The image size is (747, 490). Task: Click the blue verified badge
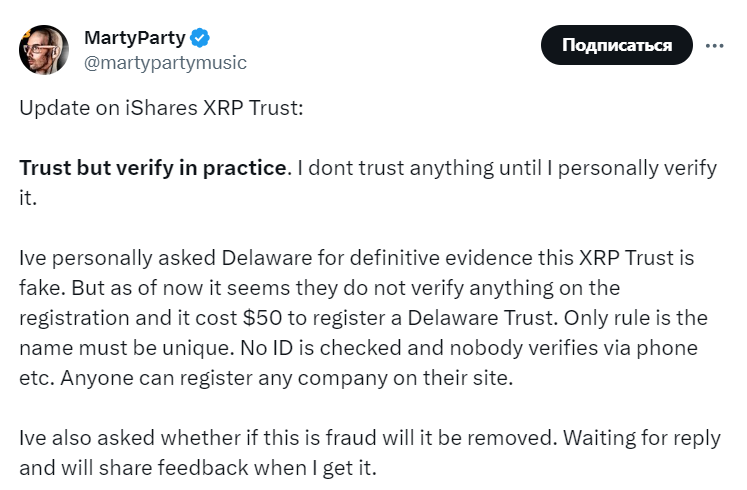200,38
